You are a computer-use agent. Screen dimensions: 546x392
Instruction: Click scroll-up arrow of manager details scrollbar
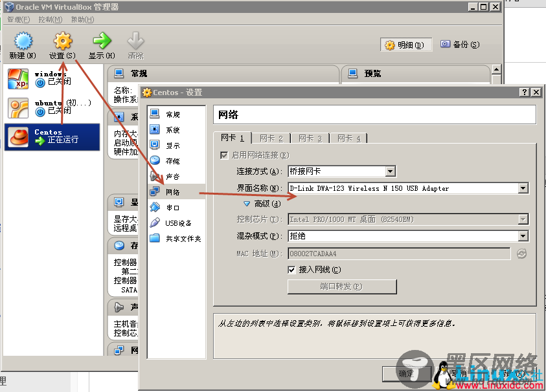coord(497,69)
